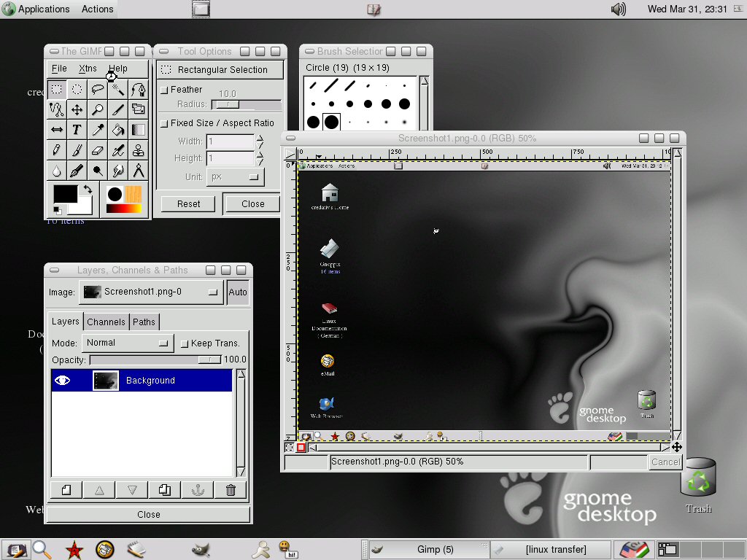Open the Xtns menu in GIMP toolbox
Screen dimensions: 747x560
88,69
